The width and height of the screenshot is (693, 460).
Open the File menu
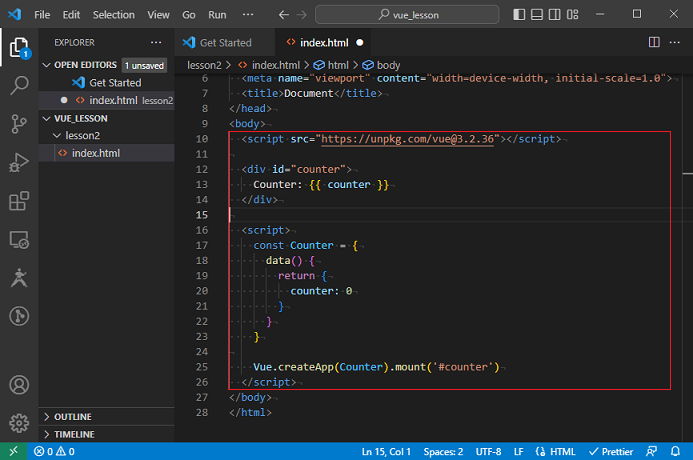coord(42,15)
